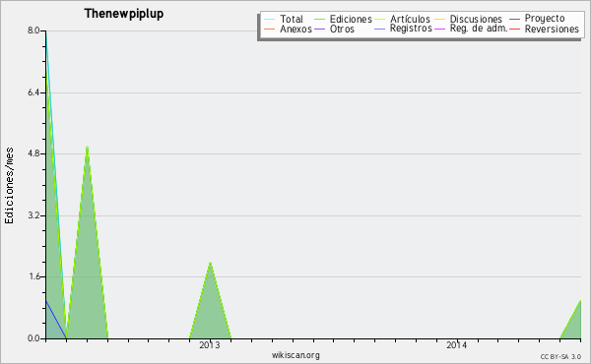Image resolution: width=591 pixels, height=364 pixels.
Task: Select the Reg. de adm. legend entry
Action: (x=479, y=29)
